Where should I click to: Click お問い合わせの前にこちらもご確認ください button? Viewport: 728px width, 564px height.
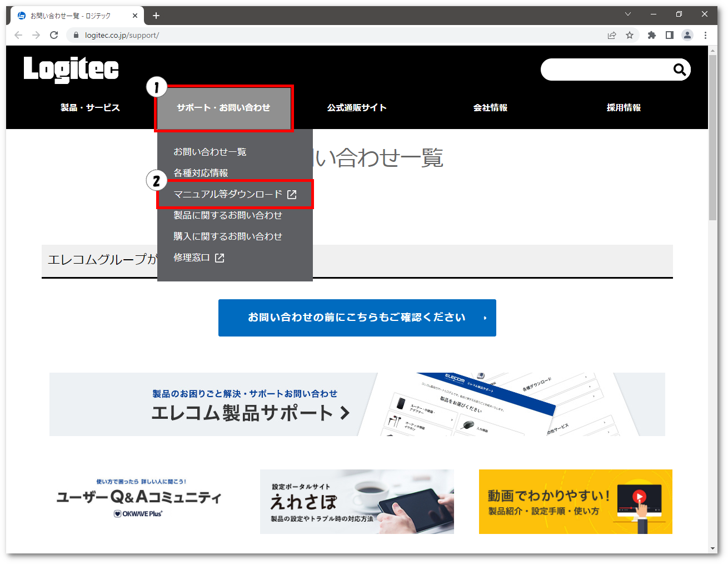click(x=357, y=318)
